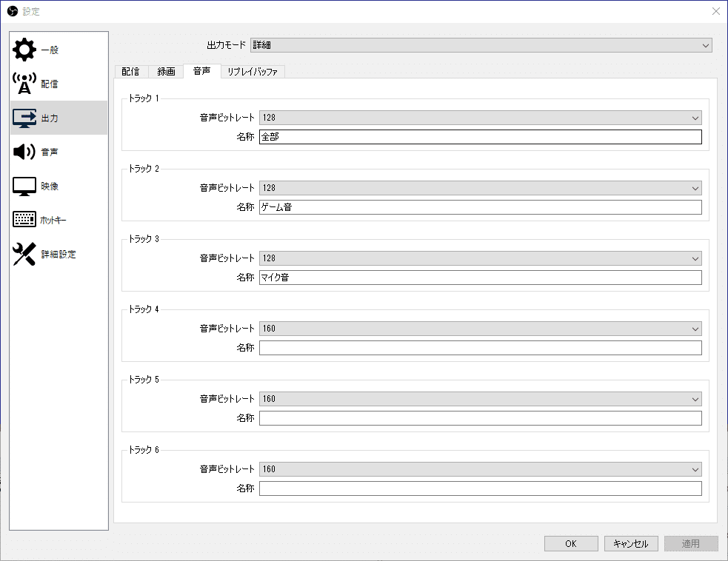Image resolution: width=728 pixels, height=561 pixels.
Task: Select the 配信 broadcast antenna icon in sidebar
Action: [x=24, y=84]
